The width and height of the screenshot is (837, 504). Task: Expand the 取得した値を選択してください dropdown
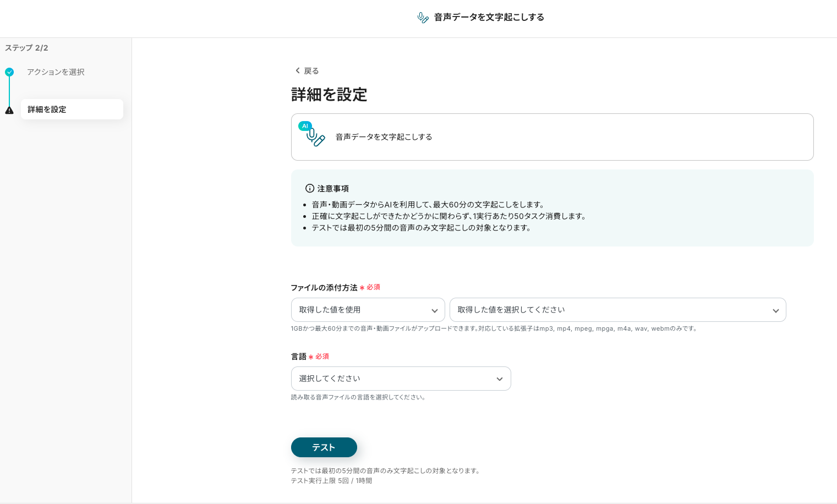point(617,310)
